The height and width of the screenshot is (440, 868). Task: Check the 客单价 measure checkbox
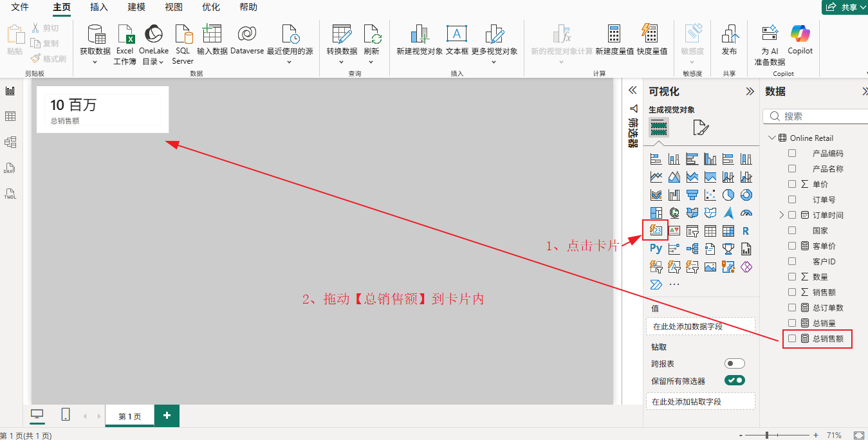792,246
